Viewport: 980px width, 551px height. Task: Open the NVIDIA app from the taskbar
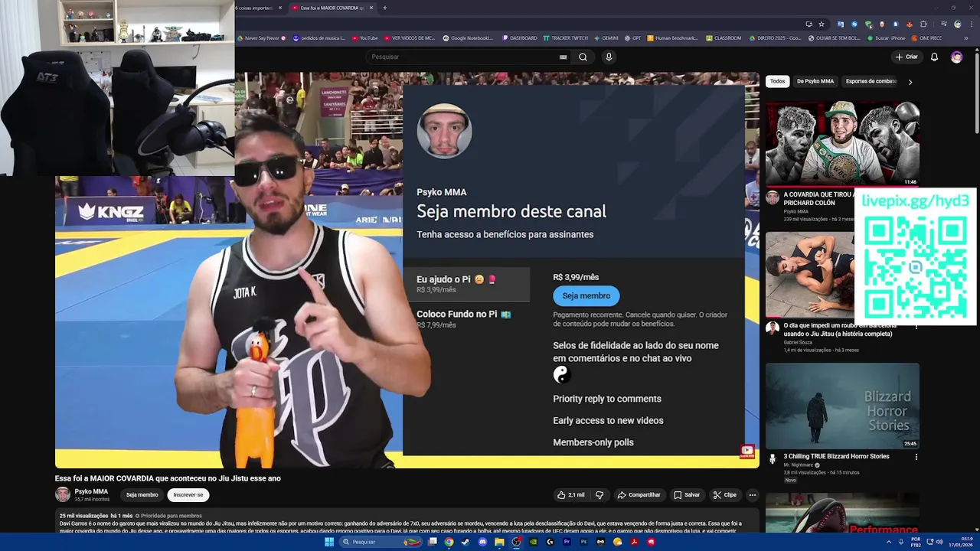[x=533, y=542]
